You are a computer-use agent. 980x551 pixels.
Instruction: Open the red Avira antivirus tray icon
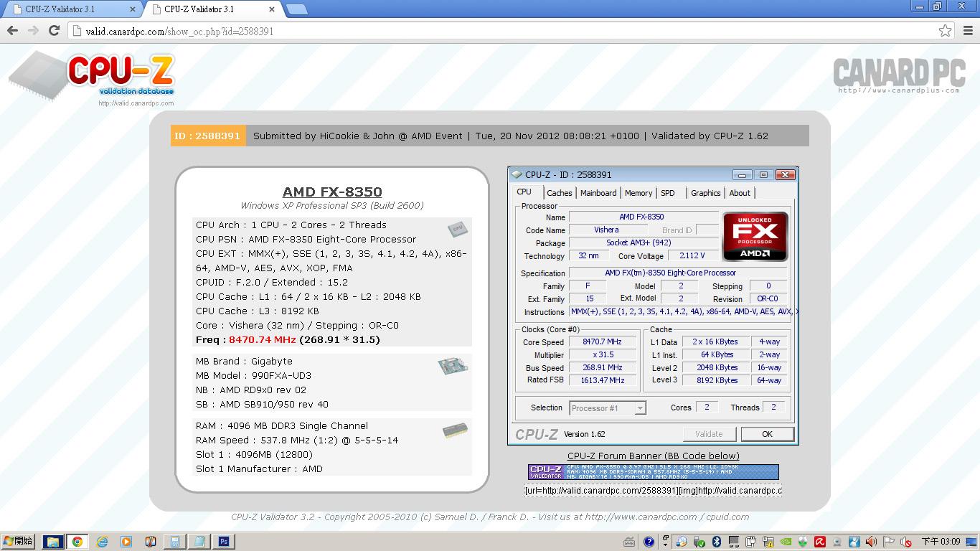pyautogui.click(x=820, y=542)
